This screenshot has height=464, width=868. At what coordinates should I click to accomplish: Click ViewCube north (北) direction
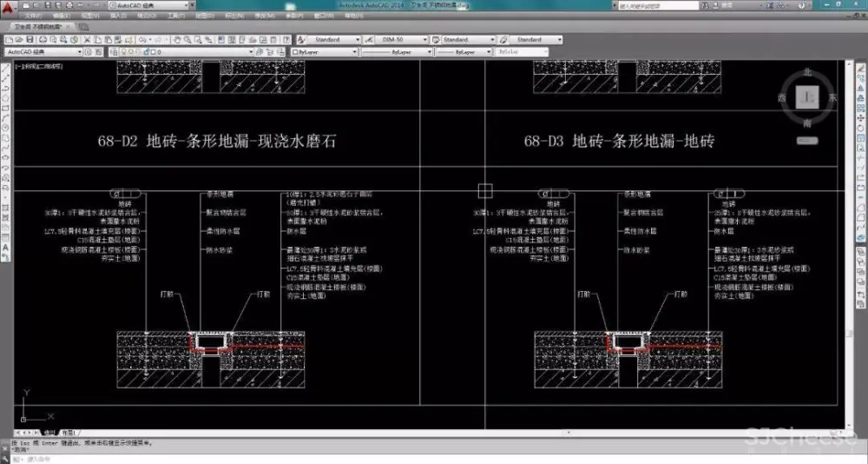coord(807,72)
